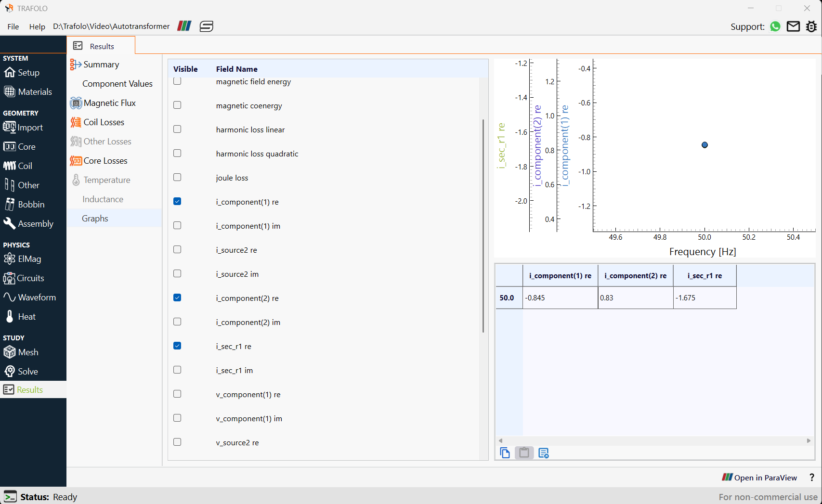The width and height of the screenshot is (822, 504).
Task: Go to the Coil geometry page
Action: tap(18, 166)
